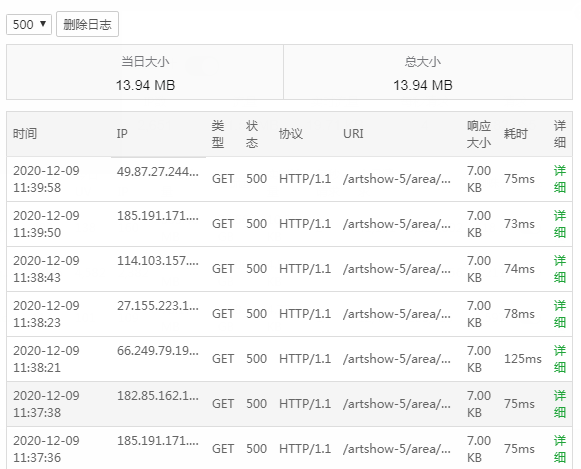Viewport: 581px width, 469px height.
Task: Open 详细 details for the 11:38:43 log entry
Action: tap(560, 269)
